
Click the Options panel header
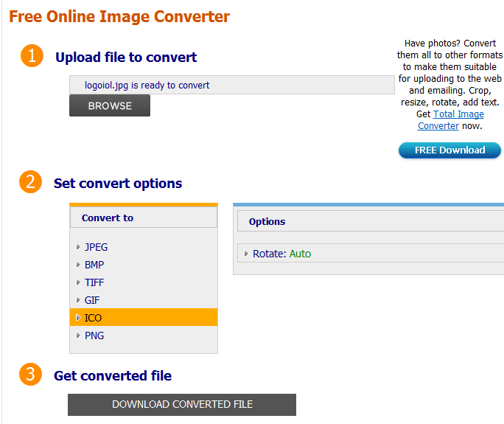click(x=368, y=221)
